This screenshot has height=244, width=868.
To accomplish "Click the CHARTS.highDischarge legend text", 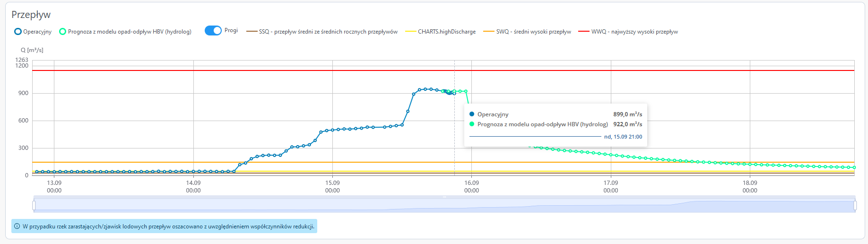I will [x=447, y=32].
